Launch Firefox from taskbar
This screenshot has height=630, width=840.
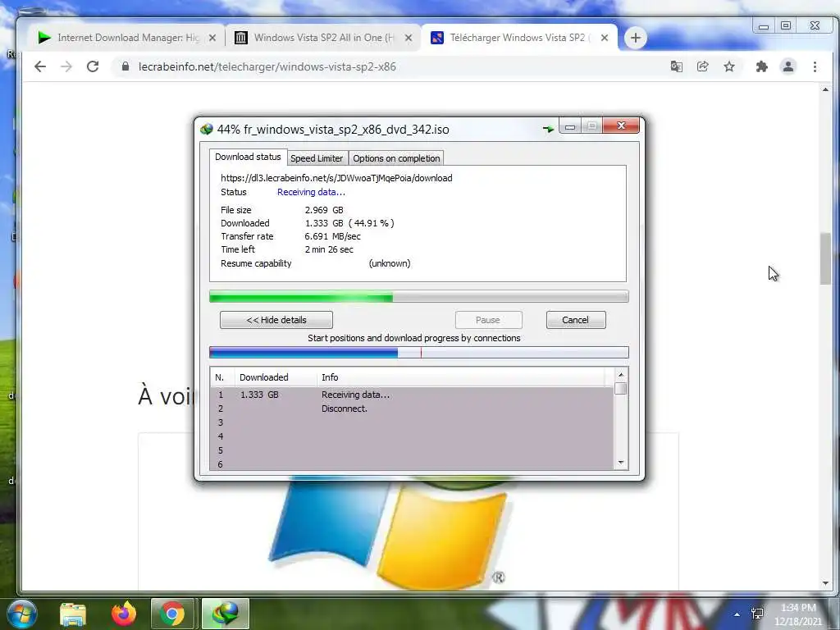coord(124,614)
